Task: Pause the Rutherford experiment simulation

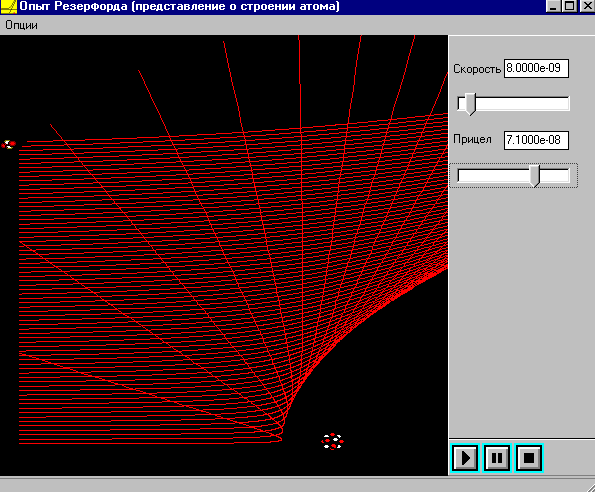Action: click(x=497, y=458)
